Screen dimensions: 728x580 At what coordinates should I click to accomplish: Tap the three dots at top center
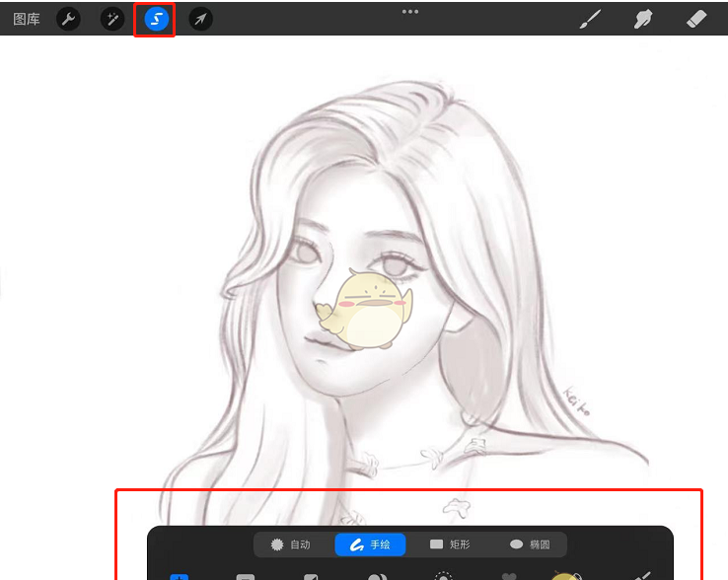(410, 12)
